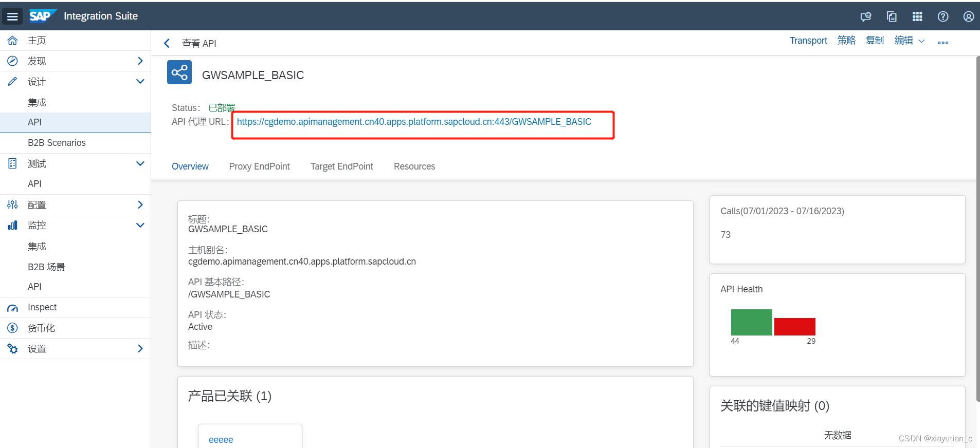Open the API proxy URL link
The image size is (980, 448).
click(414, 122)
